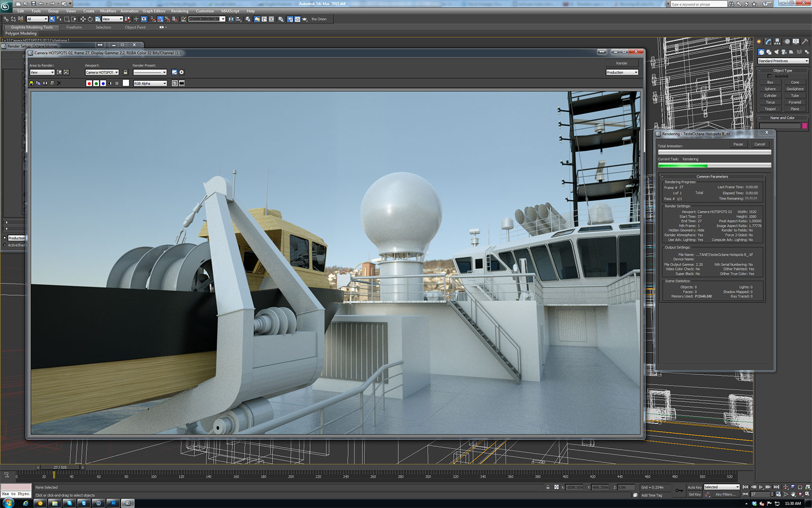812x508 pixels.
Task: Switch to the Freeform ribbon tab
Action: (x=74, y=27)
